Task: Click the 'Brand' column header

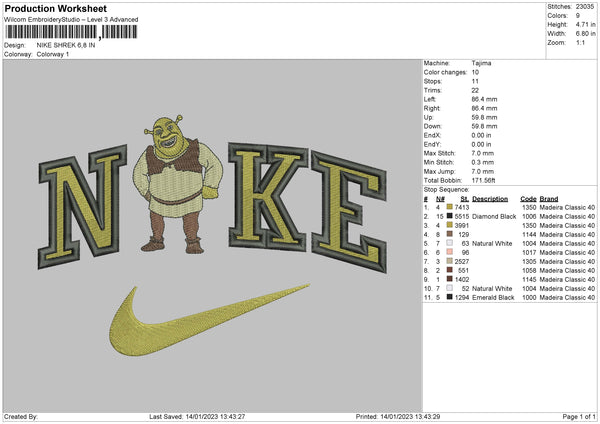Action: (549, 199)
